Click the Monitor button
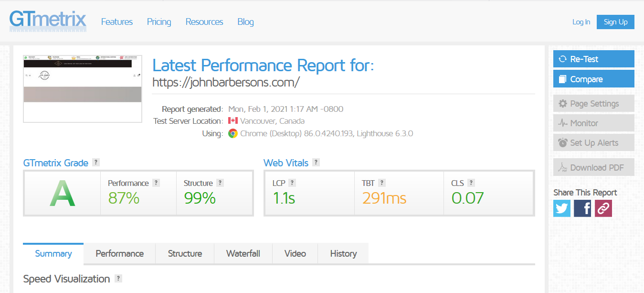 (594, 123)
